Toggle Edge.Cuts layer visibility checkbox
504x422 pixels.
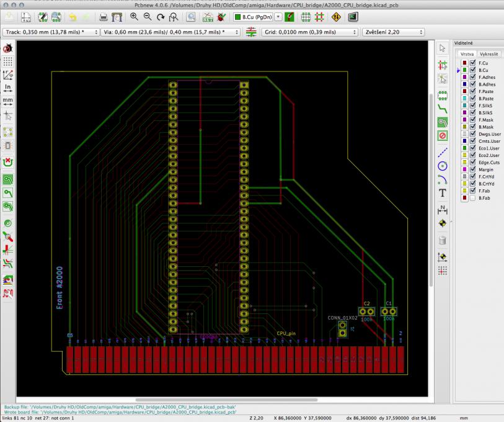click(472, 163)
